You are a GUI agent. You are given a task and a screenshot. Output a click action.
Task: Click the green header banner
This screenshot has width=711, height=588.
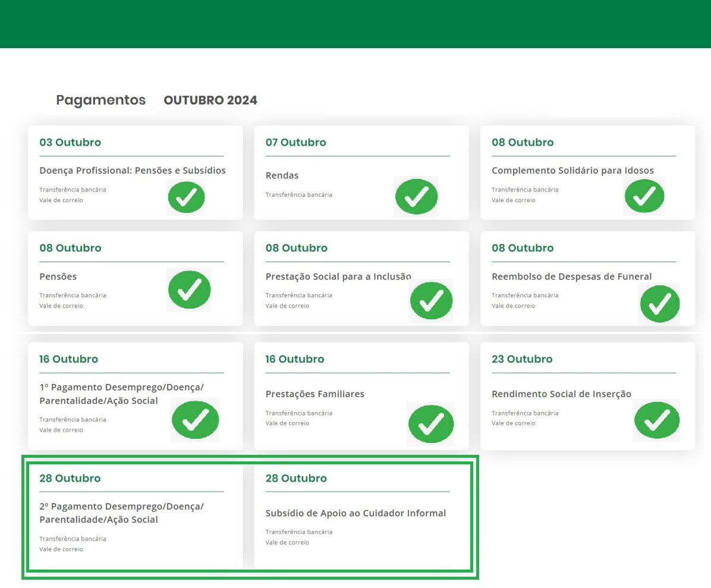(x=355, y=24)
